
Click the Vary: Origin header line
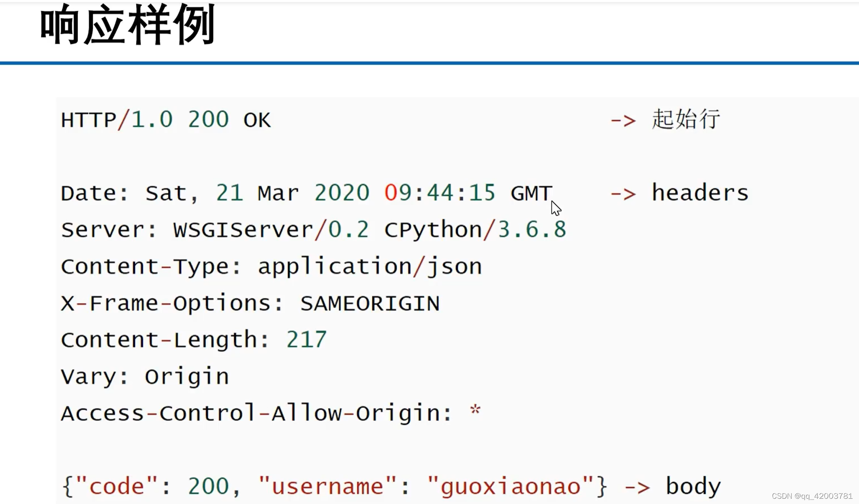tap(145, 377)
